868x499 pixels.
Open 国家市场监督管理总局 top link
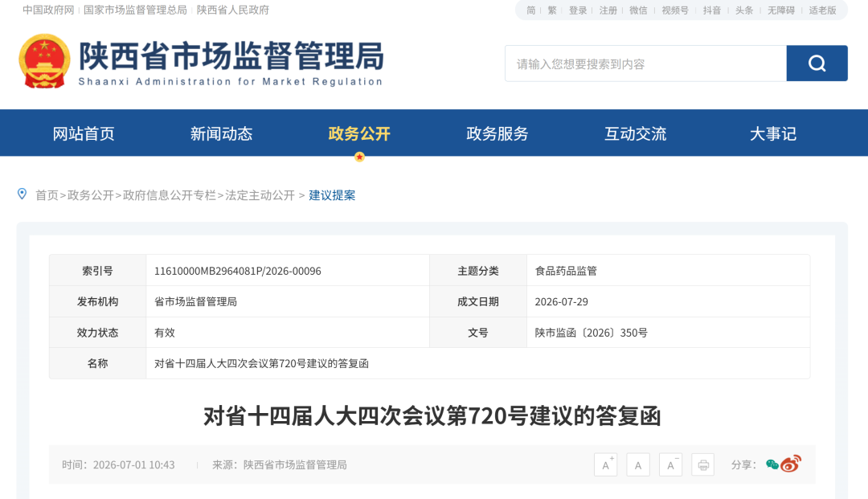[x=135, y=10]
